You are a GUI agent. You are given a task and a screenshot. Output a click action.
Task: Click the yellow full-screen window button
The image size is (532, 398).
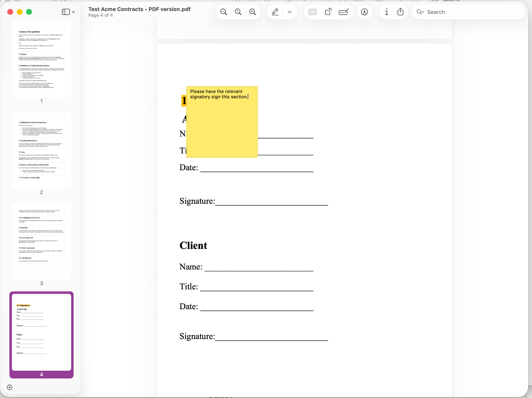click(x=19, y=12)
